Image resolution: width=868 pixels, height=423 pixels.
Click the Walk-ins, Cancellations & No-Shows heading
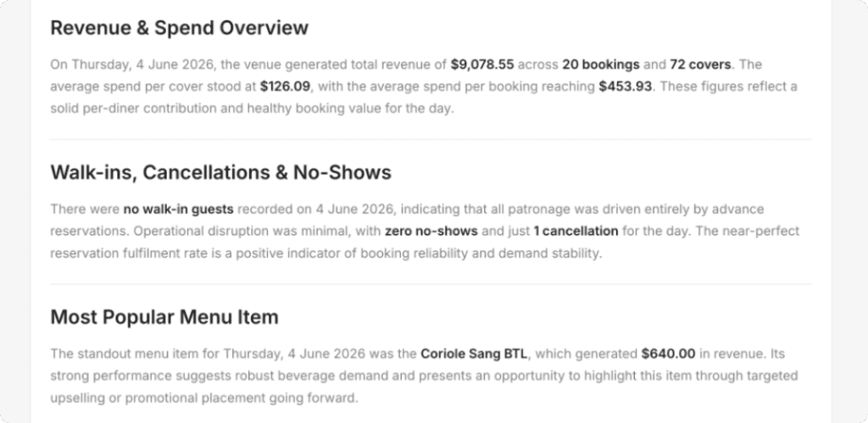(x=221, y=172)
